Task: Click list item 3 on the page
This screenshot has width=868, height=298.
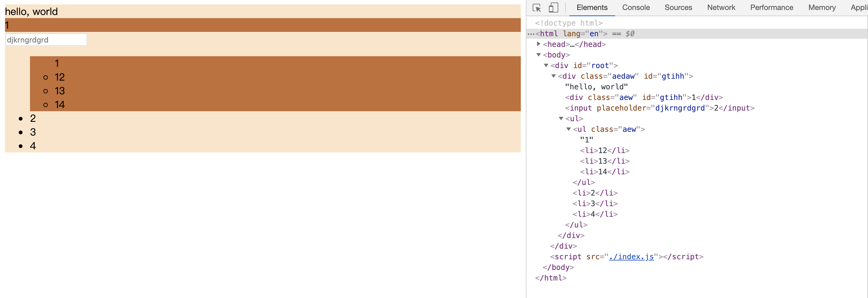Action: (33, 132)
